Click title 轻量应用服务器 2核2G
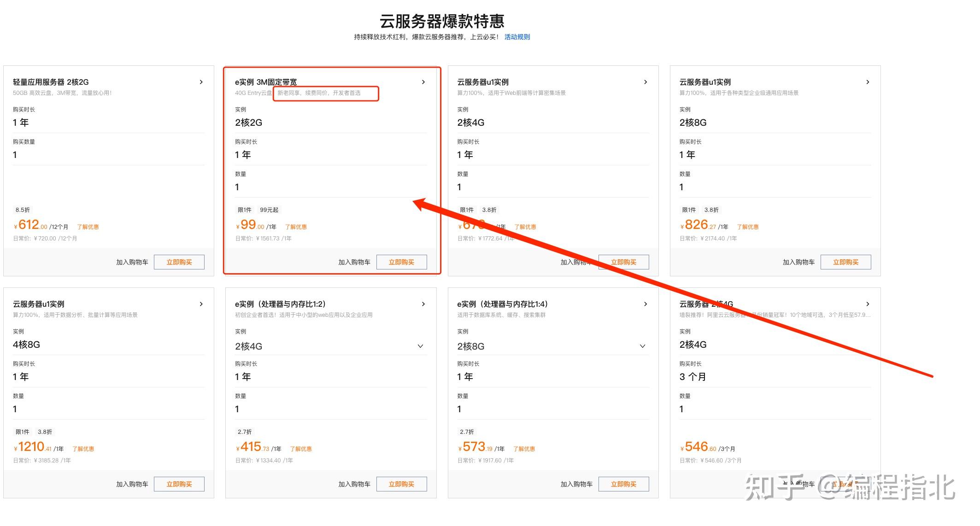Image resolution: width=980 pixels, height=526 pixels. pyautogui.click(x=51, y=82)
